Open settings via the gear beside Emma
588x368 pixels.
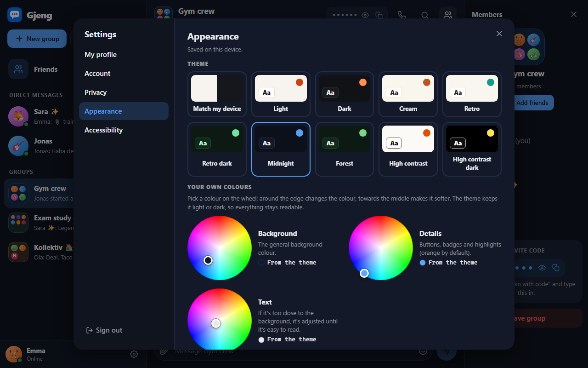(x=134, y=354)
